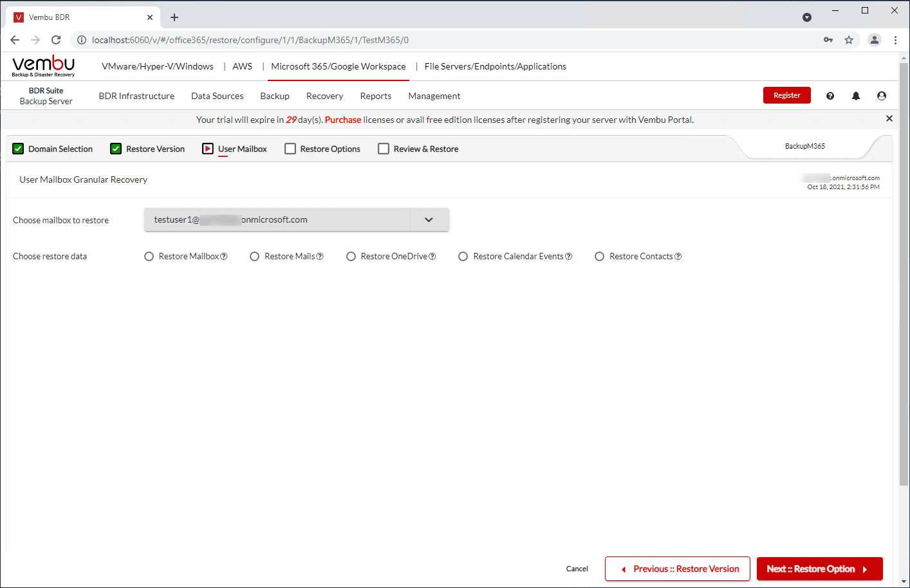The image size is (910, 588).
Task: Switch to the AWS tab
Action: pos(243,66)
